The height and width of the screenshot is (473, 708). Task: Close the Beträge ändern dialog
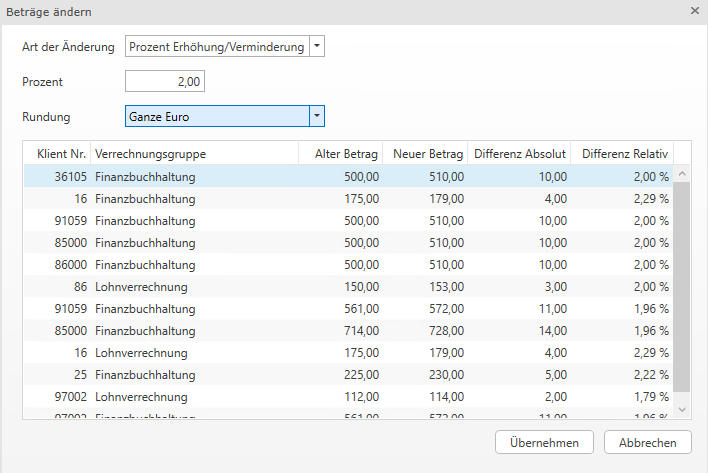coord(694,10)
